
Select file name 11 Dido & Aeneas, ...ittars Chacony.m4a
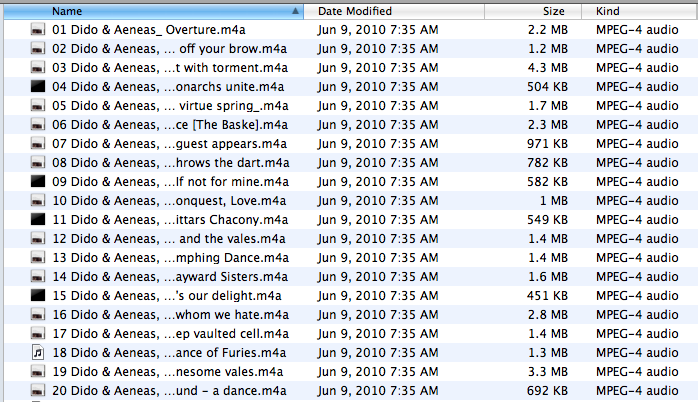click(170, 219)
